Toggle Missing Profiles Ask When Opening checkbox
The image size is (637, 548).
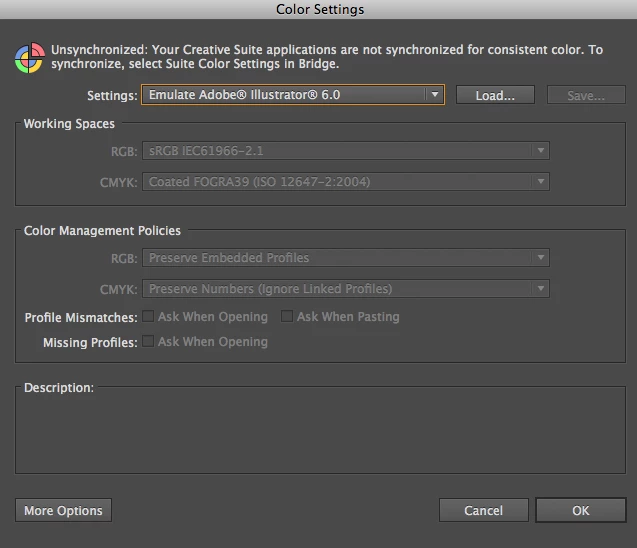(148, 341)
